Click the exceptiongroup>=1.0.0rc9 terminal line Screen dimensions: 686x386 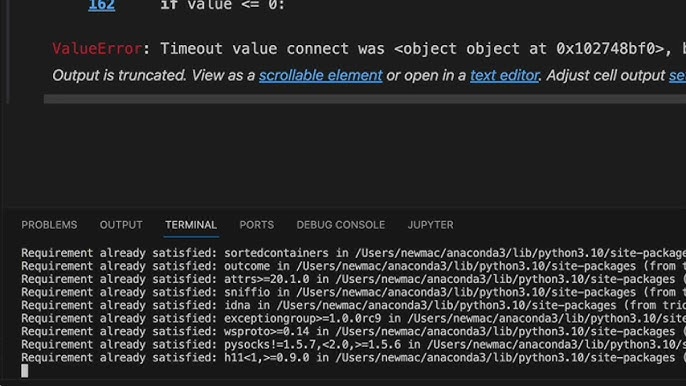click(x=354, y=319)
